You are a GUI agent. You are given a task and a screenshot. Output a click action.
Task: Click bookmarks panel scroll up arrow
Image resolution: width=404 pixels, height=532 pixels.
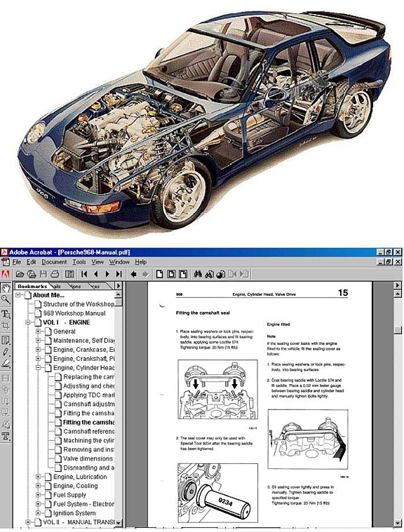coord(118,294)
